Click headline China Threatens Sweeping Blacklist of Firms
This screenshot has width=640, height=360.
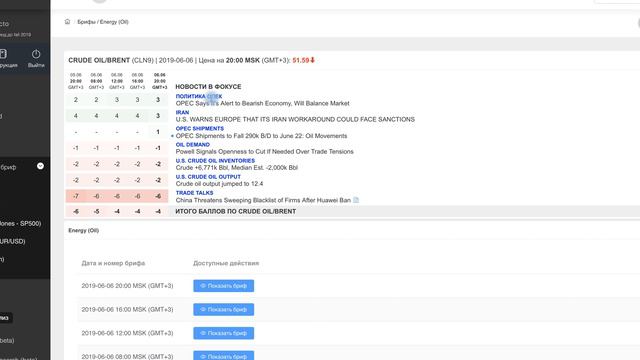(263, 200)
